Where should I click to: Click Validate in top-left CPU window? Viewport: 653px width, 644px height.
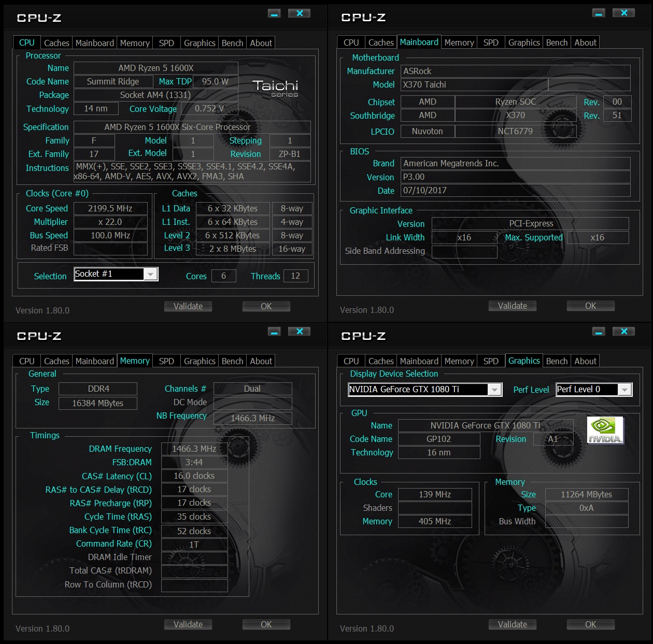(x=188, y=306)
